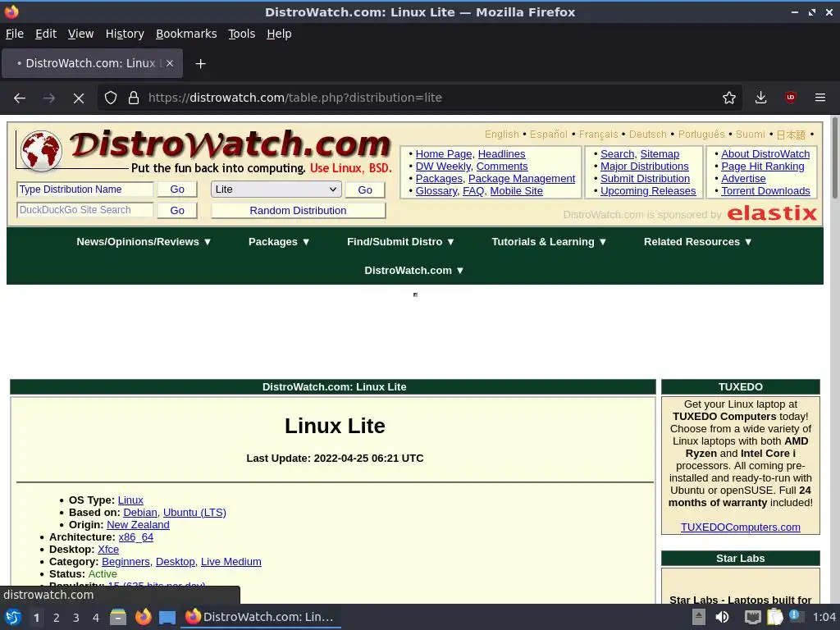840x630 pixels.
Task: Open the tracking protection shield
Action: point(111,98)
